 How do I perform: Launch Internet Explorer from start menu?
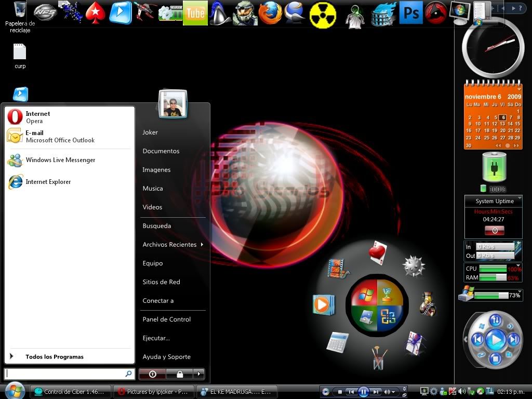70,182
